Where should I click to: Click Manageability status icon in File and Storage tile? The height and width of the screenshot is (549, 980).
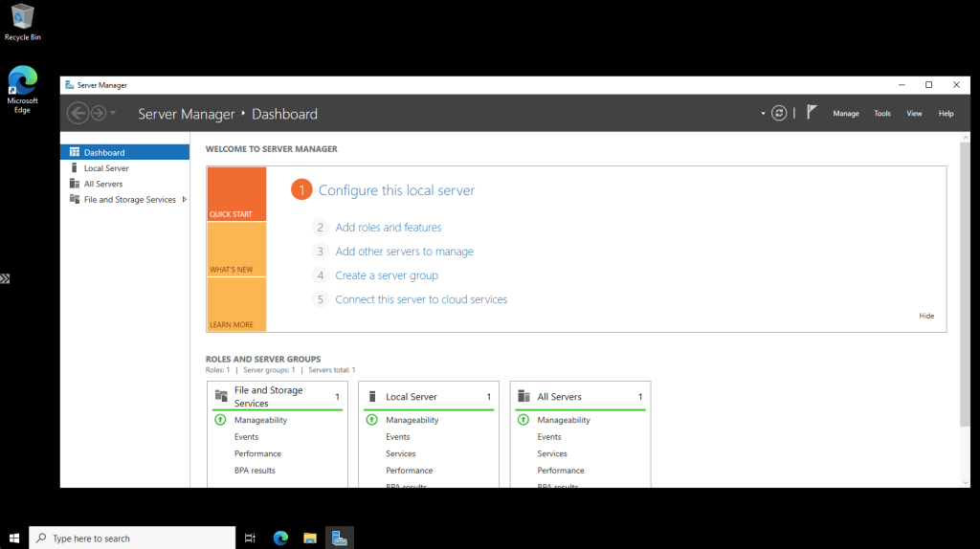point(220,420)
